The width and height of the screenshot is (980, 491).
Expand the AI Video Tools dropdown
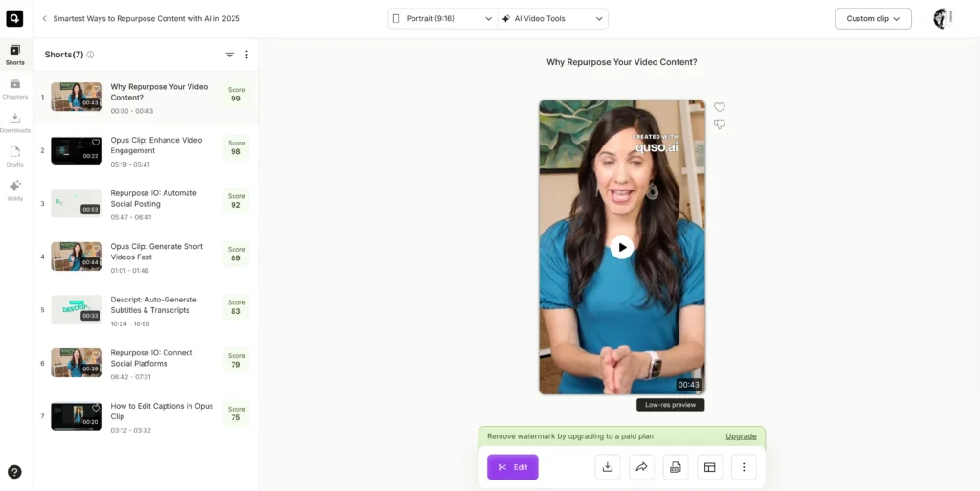coord(552,19)
